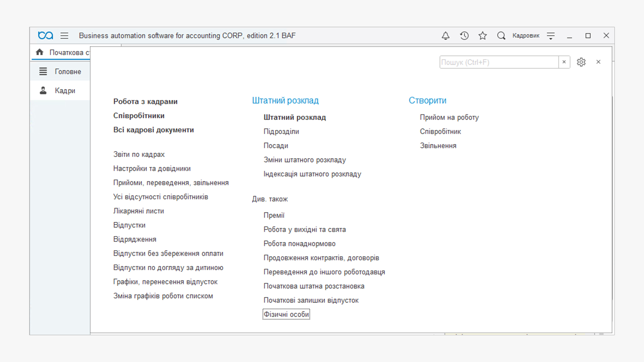The image size is (644, 362).
Task: Open favorites star icon
Action: (483, 36)
